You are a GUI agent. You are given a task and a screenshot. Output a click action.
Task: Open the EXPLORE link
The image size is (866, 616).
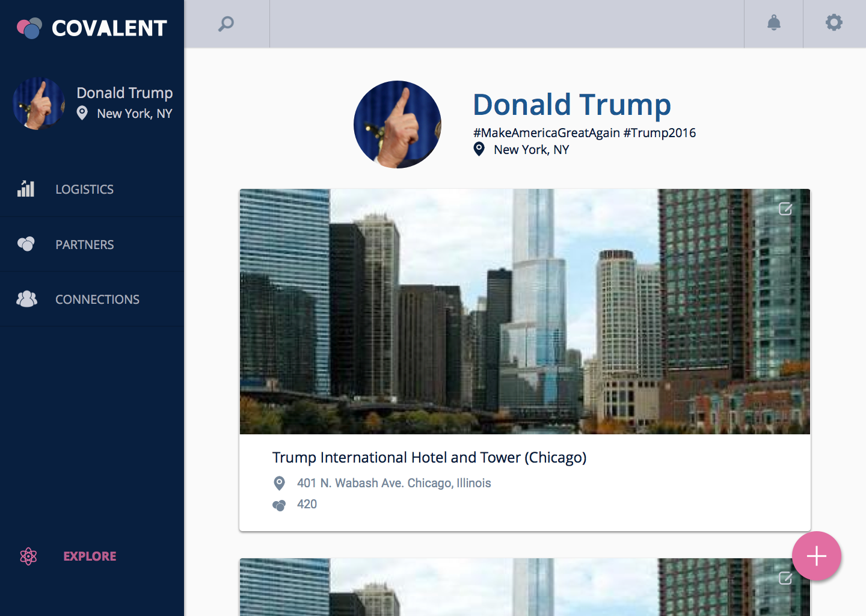coord(90,556)
